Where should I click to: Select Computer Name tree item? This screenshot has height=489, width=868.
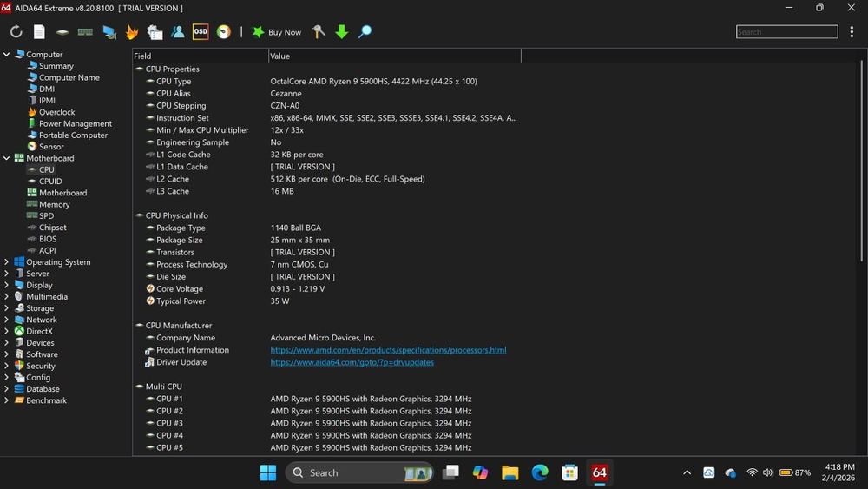pos(69,77)
